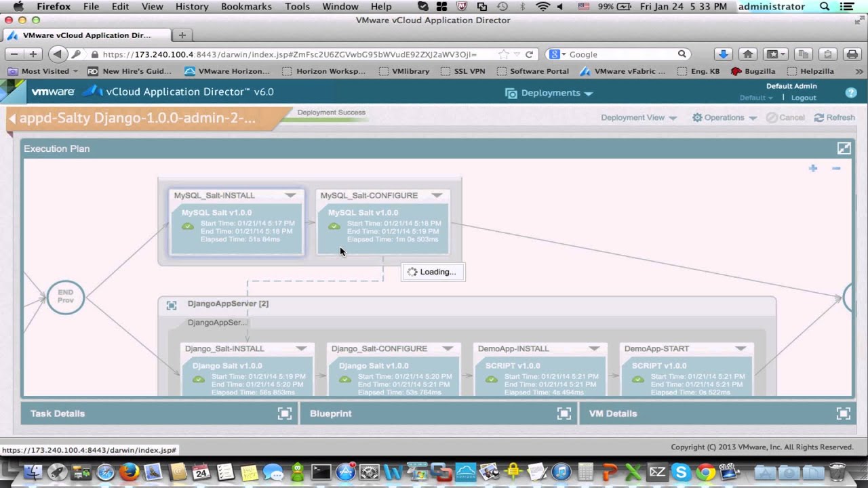Click the Firefox back navigation button
Screen dimensions: 868x488
point(58,54)
